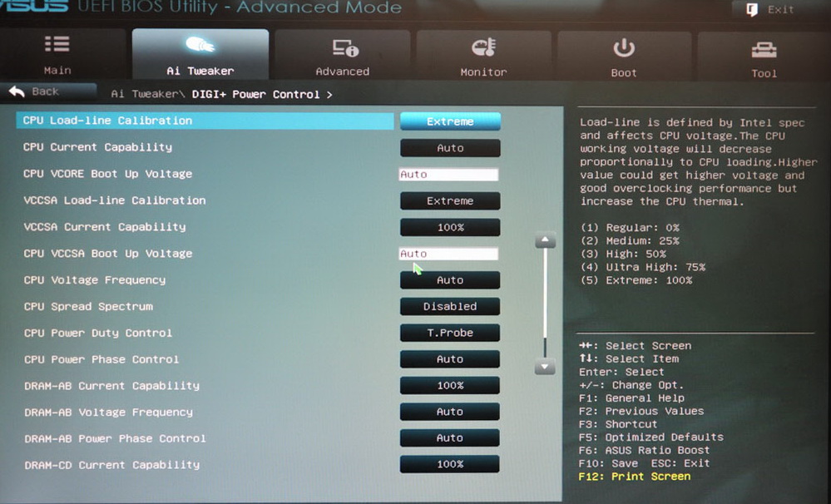Viewport: 831px width, 504px height.
Task: Click the scroll up arrow
Action: click(546, 240)
